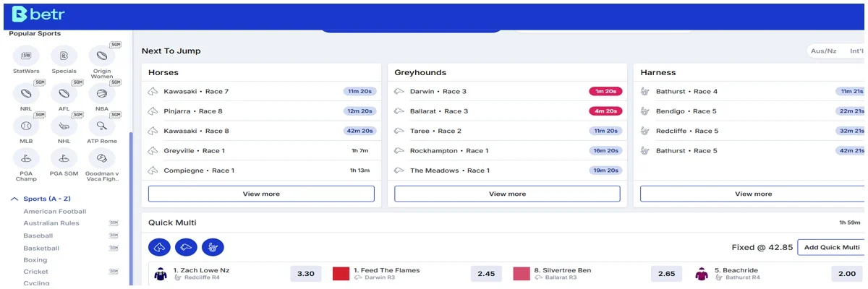Click the Greyhounds section heading
The width and height of the screenshot is (868, 289).
420,72
